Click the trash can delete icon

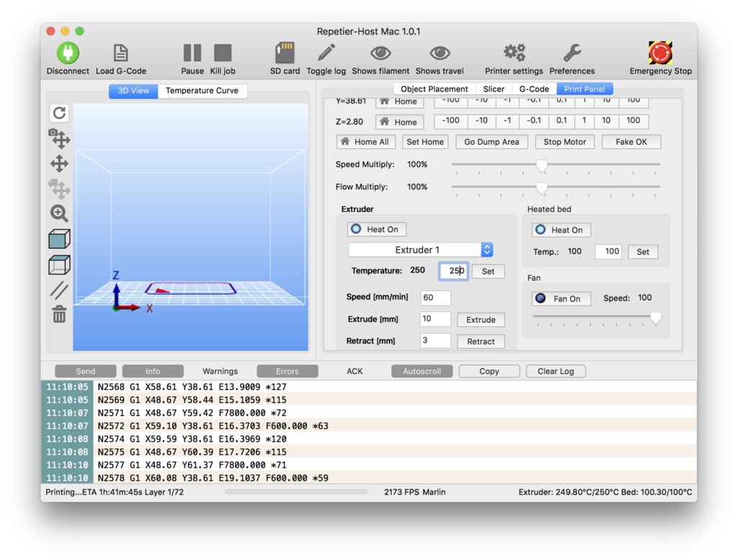(x=59, y=314)
